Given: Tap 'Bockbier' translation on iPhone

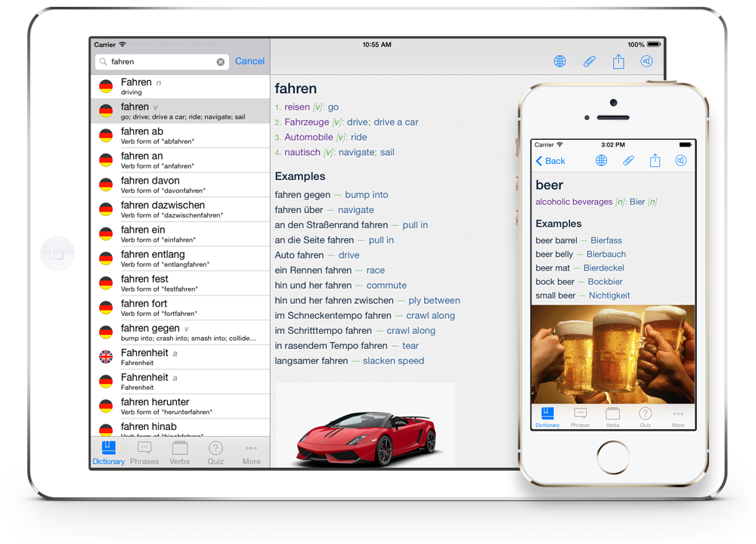Looking at the screenshot, I should click(x=605, y=281).
